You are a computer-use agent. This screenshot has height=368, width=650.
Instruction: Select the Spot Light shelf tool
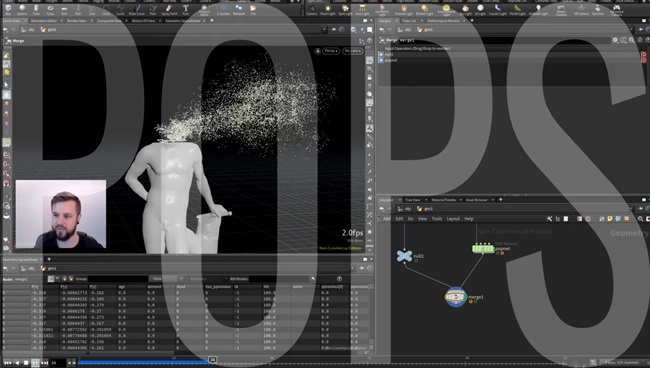[x=345, y=9]
